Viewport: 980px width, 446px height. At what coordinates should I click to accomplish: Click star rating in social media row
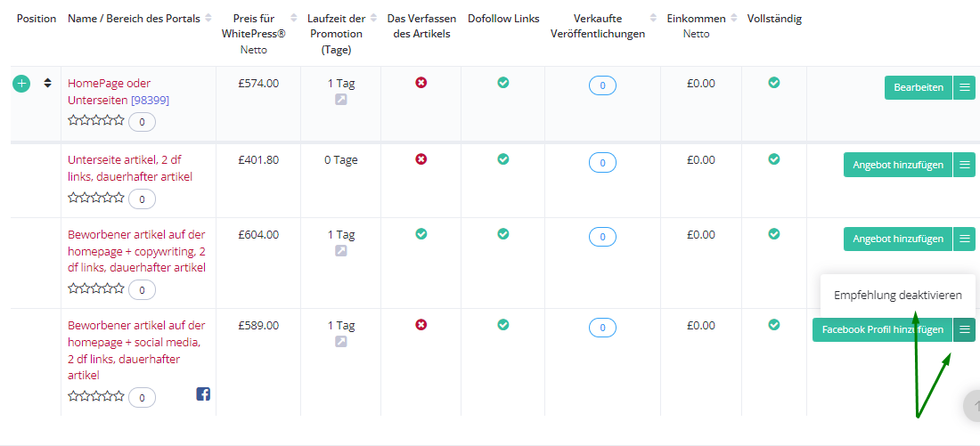click(x=95, y=395)
